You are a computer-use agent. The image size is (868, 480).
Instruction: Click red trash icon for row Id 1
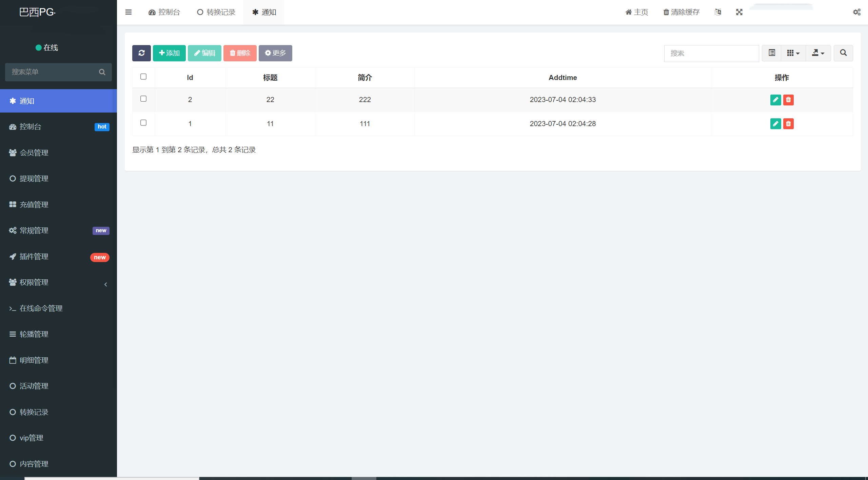tap(788, 124)
